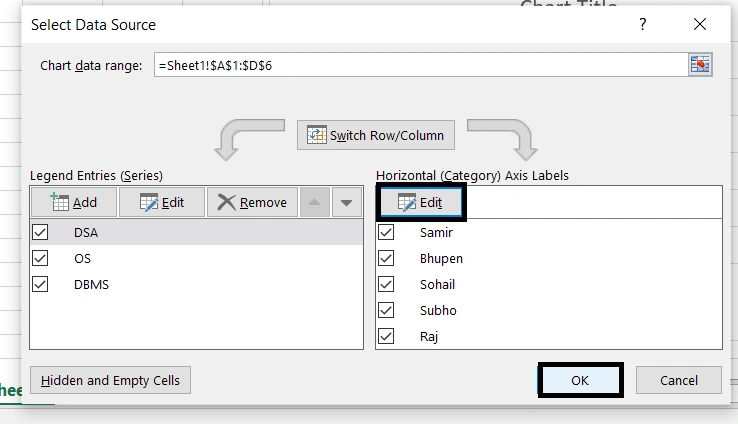Cancel the Select Data Source dialog
738x424 pixels.
[x=679, y=380]
